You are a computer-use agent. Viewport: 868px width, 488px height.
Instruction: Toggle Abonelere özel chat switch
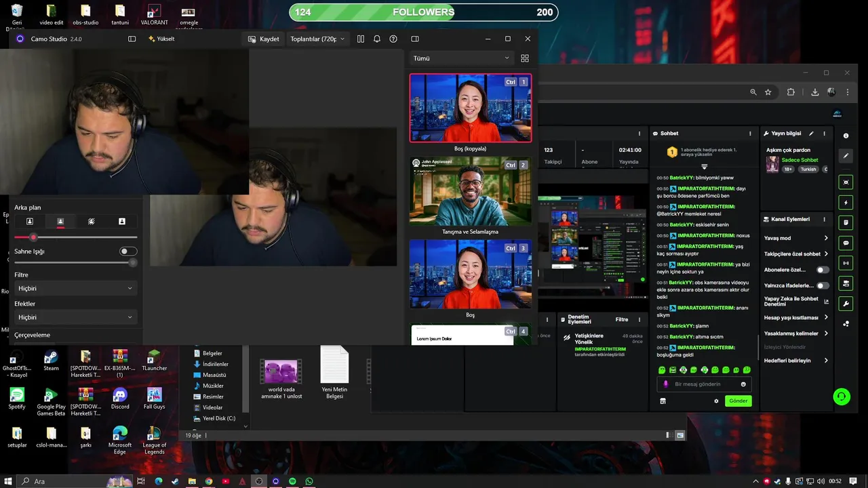pos(823,270)
